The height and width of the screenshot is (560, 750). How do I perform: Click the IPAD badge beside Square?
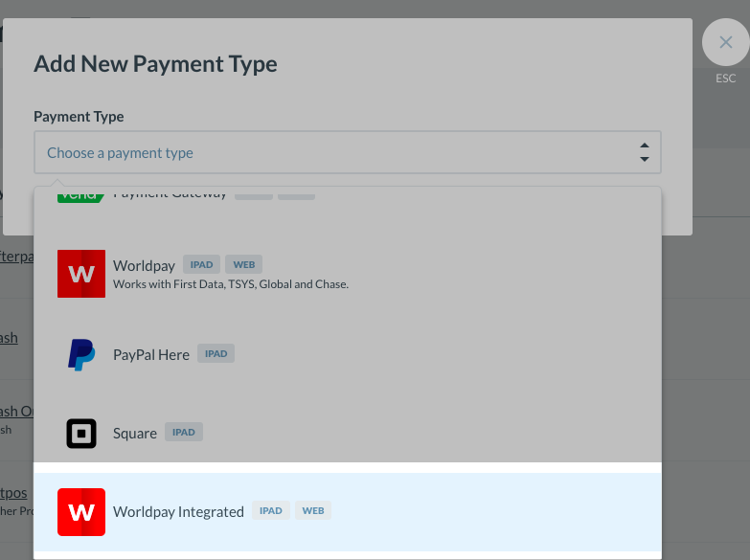click(184, 432)
